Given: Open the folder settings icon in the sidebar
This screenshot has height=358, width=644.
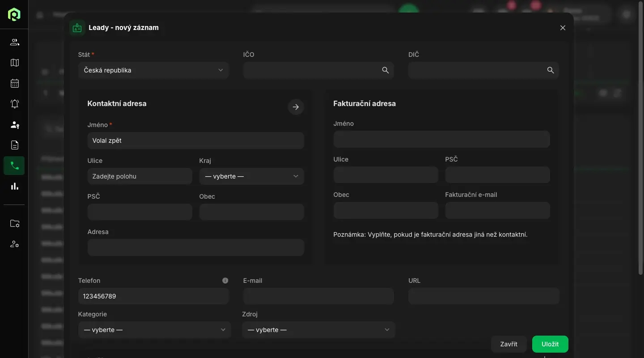Looking at the screenshot, I should coord(14,224).
